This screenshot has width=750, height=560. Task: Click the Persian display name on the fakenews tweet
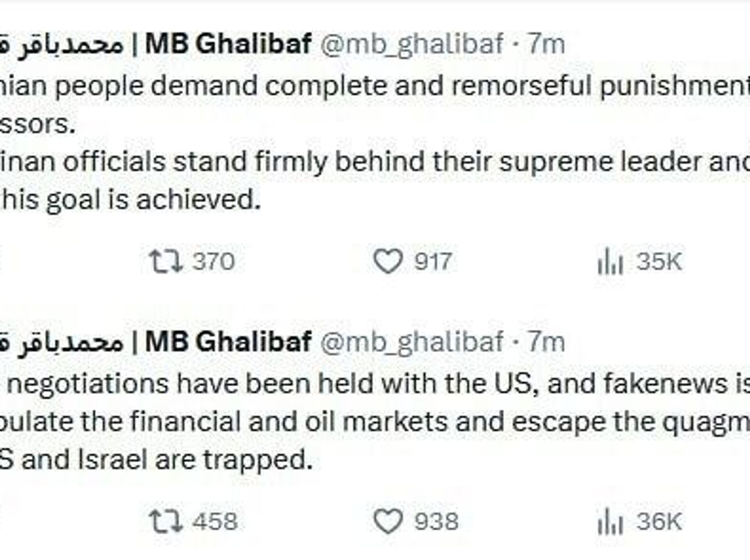point(62,343)
